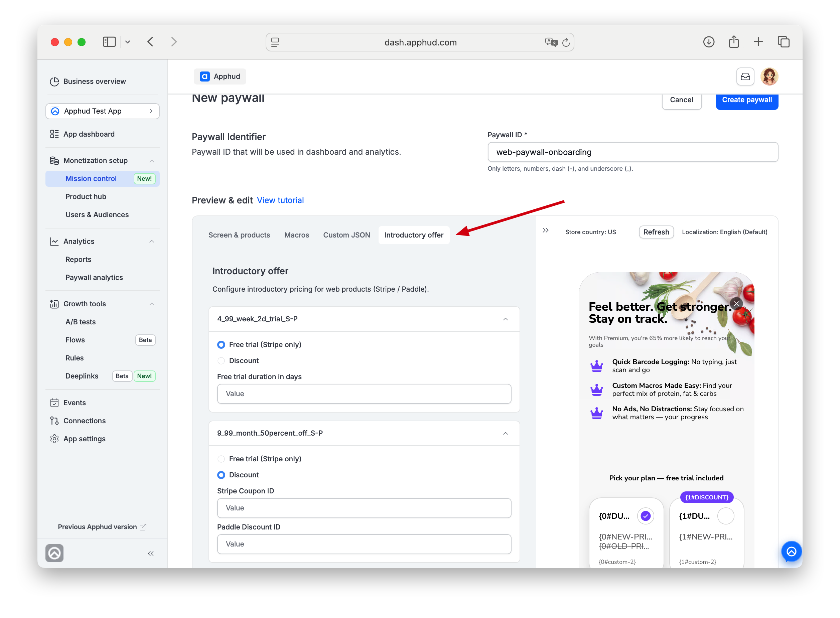
Task: Click the Connections branch icon
Action: tap(54, 421)
